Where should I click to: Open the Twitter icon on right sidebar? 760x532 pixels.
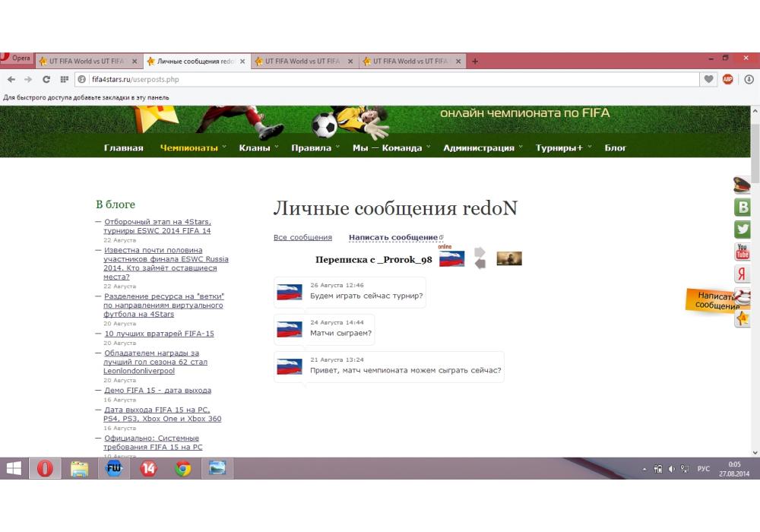click(x=742, y=229)
